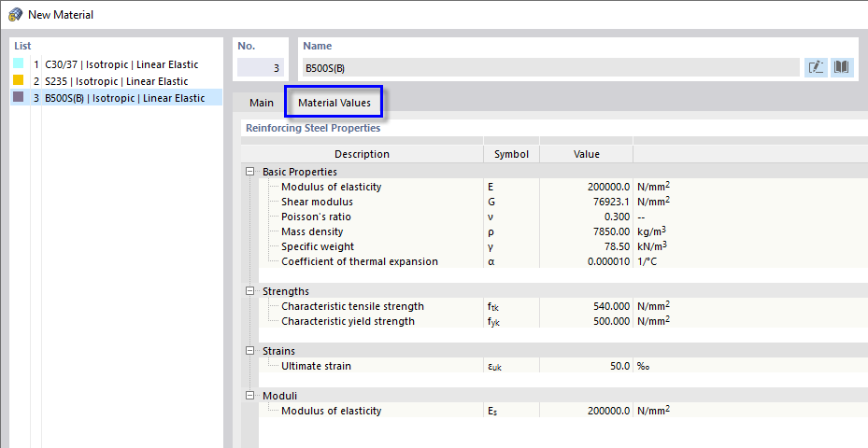This screenshot has width=868, height=448.
Task: Click the orange S235 color swatch
Action: [18, 81]
